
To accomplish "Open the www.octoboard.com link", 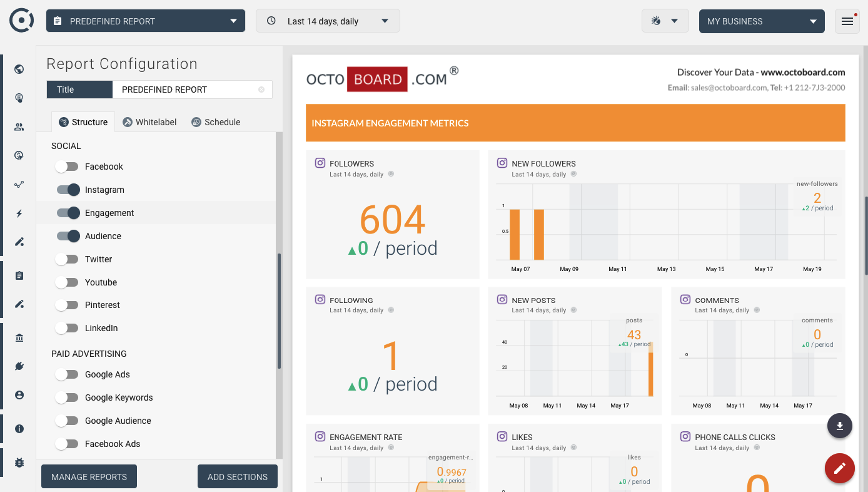I will (x=803, y=72).
